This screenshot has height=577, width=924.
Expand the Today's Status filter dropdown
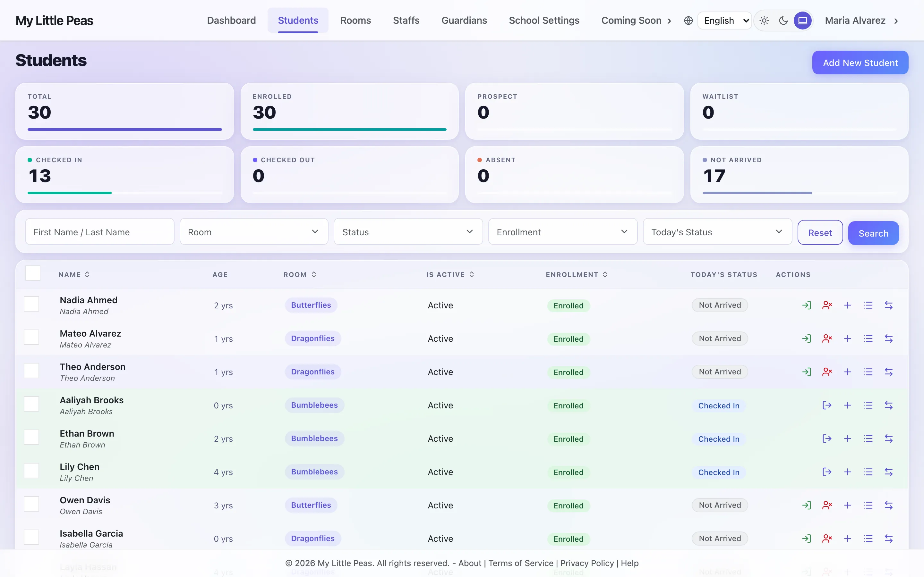[x=717, y=232]
